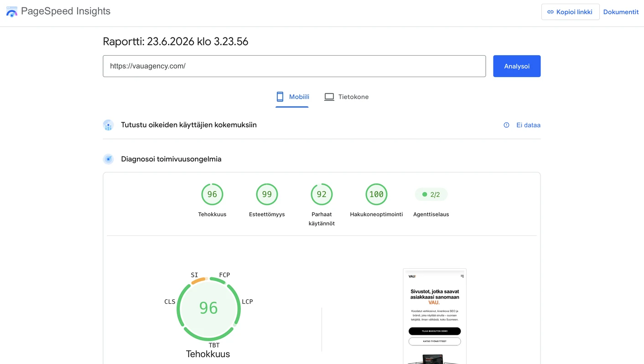Click the large 96 performance gauge
This screenshot has height=364, width=644.
point(208,309)
